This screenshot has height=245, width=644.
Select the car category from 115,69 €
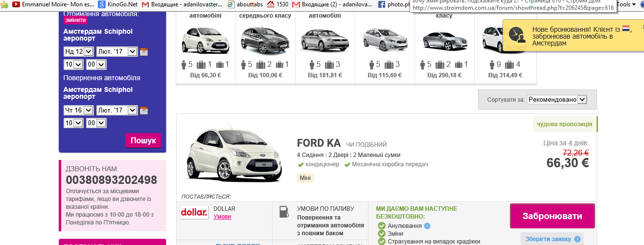pyautogui.click(x=385, y=40)
